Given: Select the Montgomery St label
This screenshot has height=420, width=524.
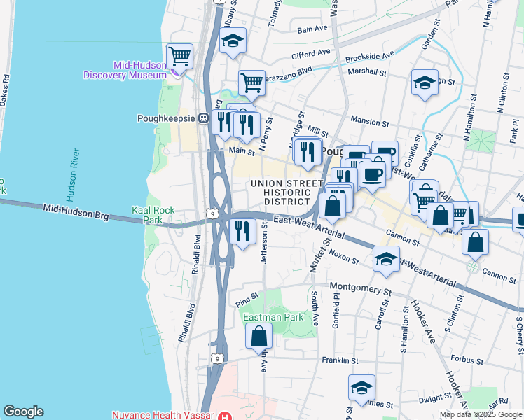Looking at the screenshot, I should pos(361,289).
